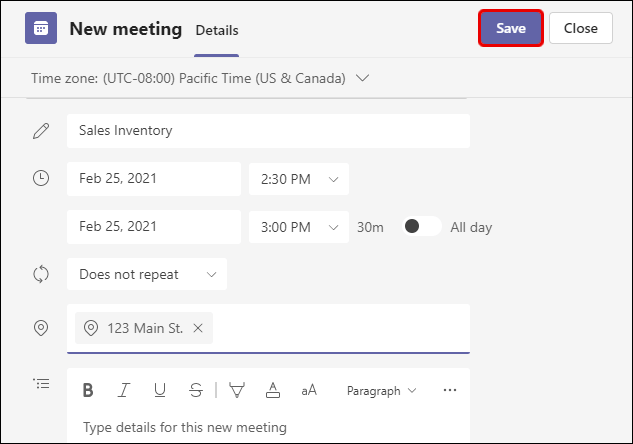The height and width of the screenshot is (444, 633).
Task: Open the 3:00 PM end time dropdown
Action: click(x=299, y=227)
